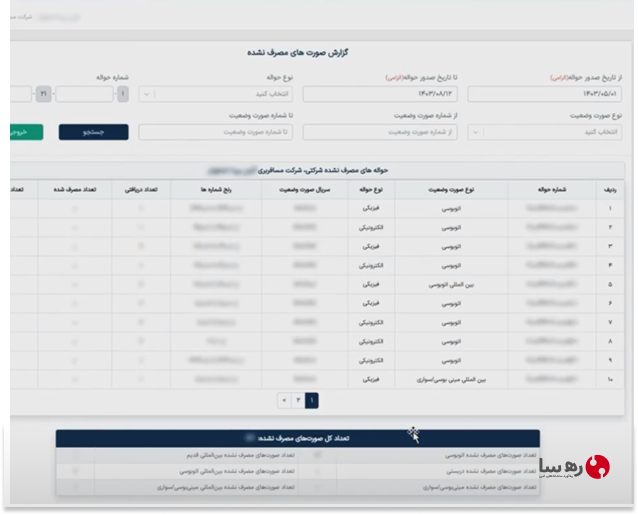This screenshot has height=515, width=638.
Task: Open the 'نوع صورت وضعیت' filter dropdown
Action: (545, 132)
